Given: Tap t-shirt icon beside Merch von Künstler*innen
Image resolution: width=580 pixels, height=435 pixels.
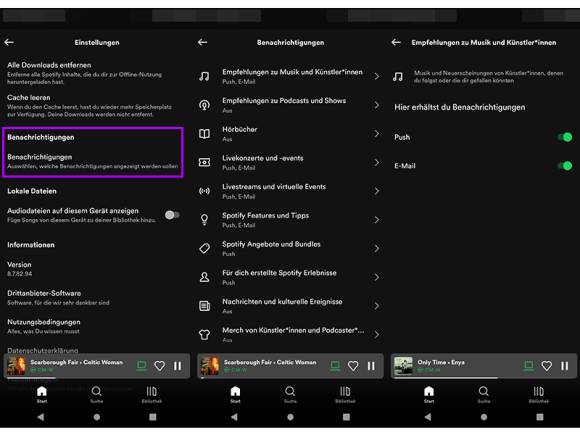Looking at the screenshot, I should pos(204,334).
